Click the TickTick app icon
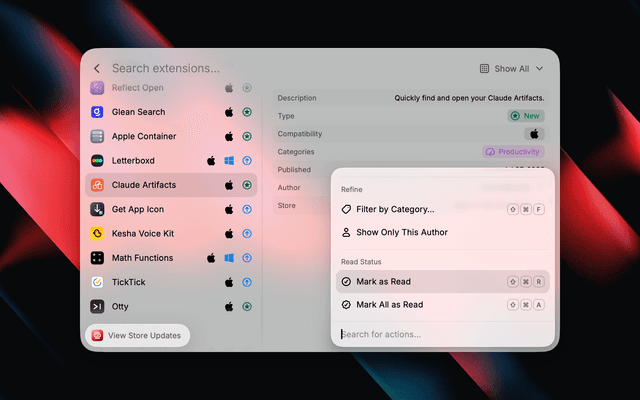 (x=97, y=282)
